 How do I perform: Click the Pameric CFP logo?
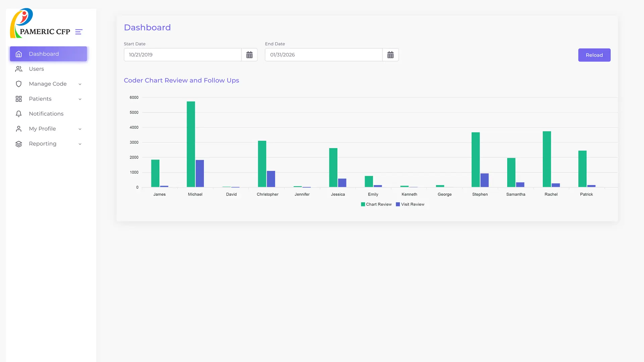tap(40, 23)
